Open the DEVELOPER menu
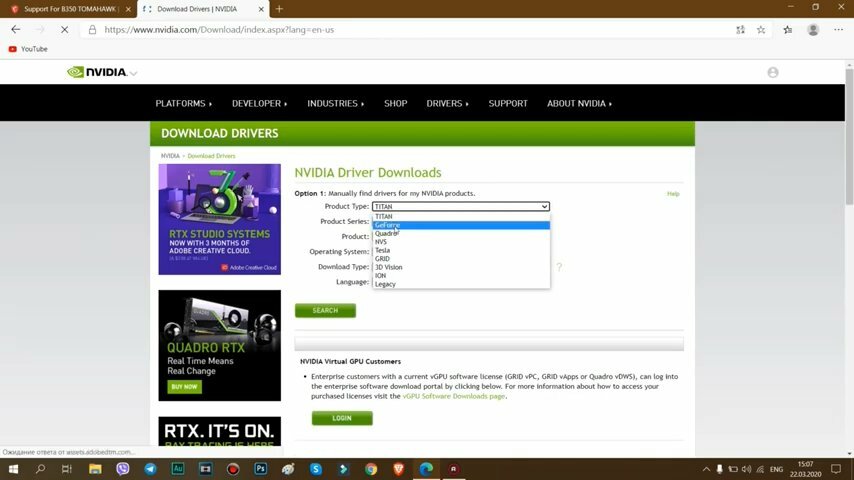The height and width of the screenshot is (480, 854). [259, 104]
